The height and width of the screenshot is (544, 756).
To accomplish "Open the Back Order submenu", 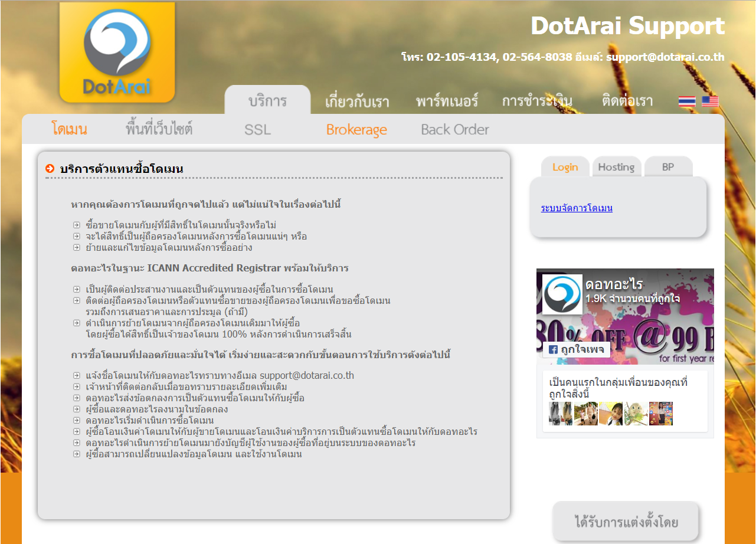I will click(454, 130).
